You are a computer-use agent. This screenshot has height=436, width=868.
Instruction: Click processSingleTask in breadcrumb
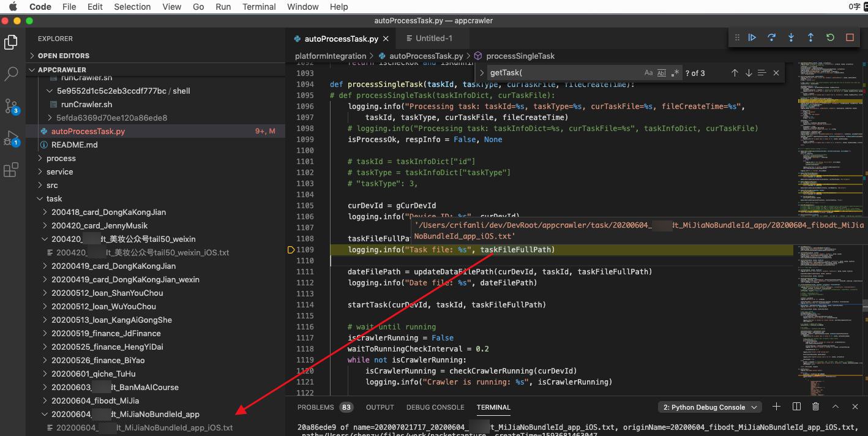point(520,56)
